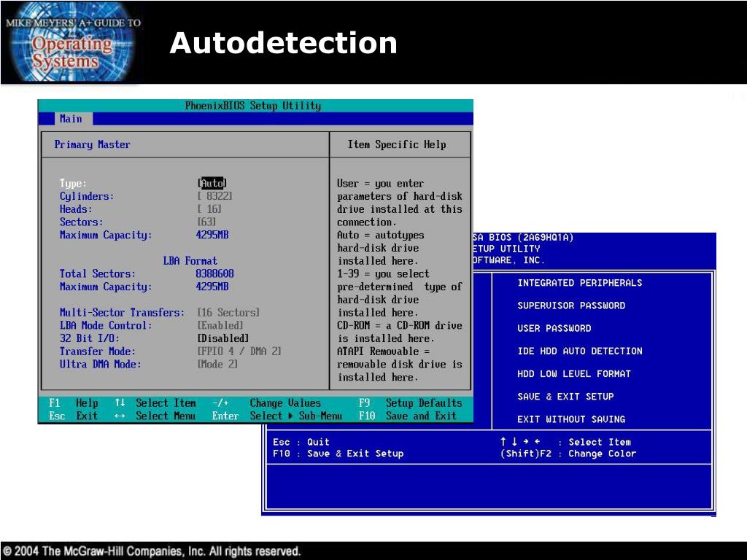Screen dimensions: 747x560
Task: Click the left-right arrows Select Menu icon
Action: (120, 416)
